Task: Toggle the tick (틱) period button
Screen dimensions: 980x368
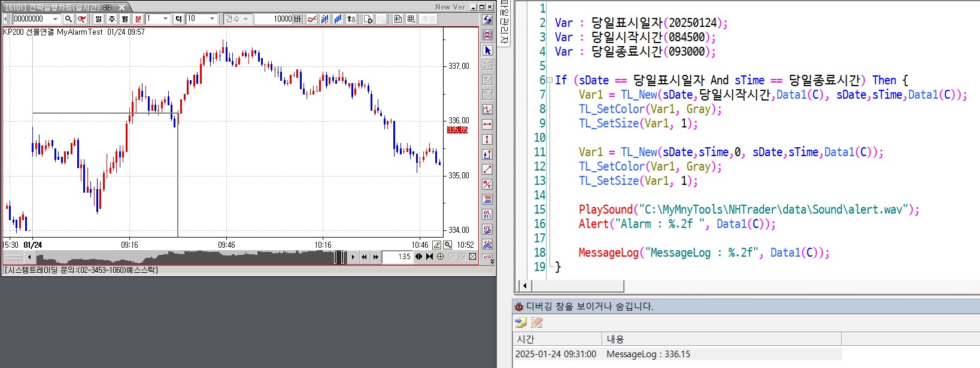Action: tap(178, 19)
